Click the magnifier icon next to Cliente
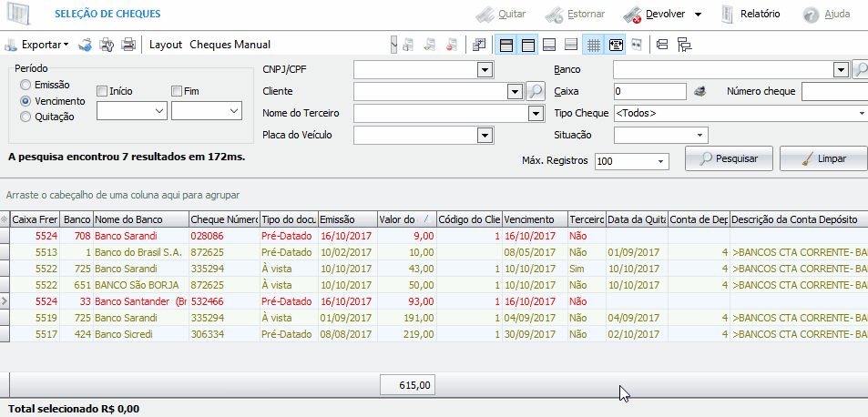This screenshot has width=868, height=417. tap(535, 91)
